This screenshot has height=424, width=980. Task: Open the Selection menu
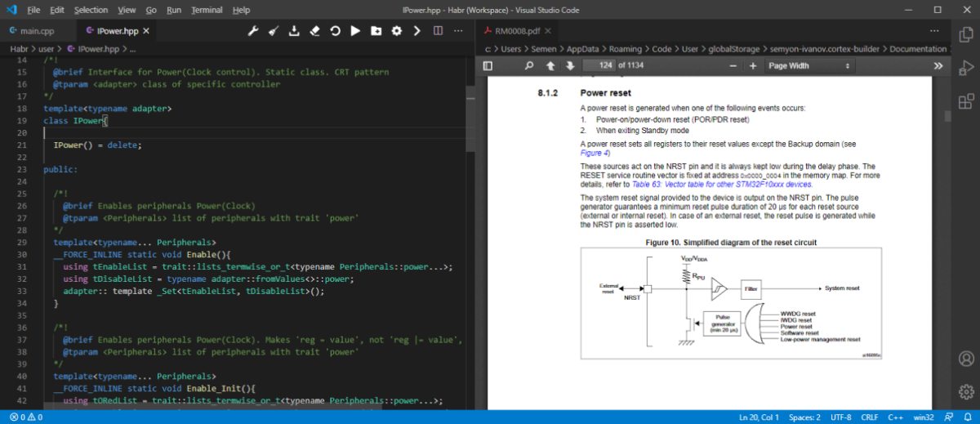point(91,10)
